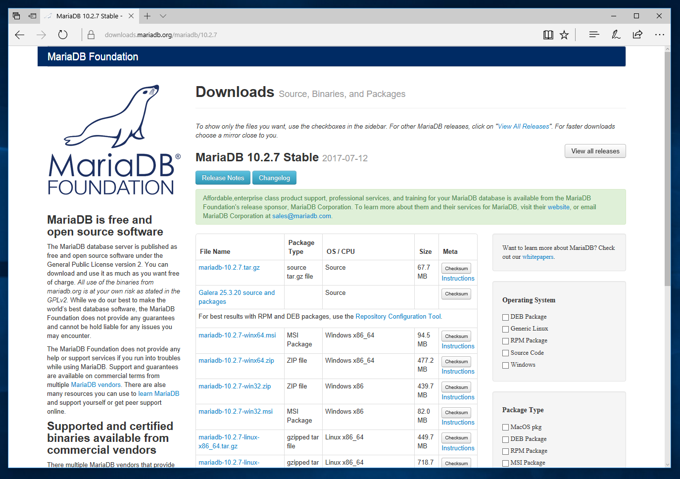
Task: Click the browser forward arrow
Action: click(41, 35)
